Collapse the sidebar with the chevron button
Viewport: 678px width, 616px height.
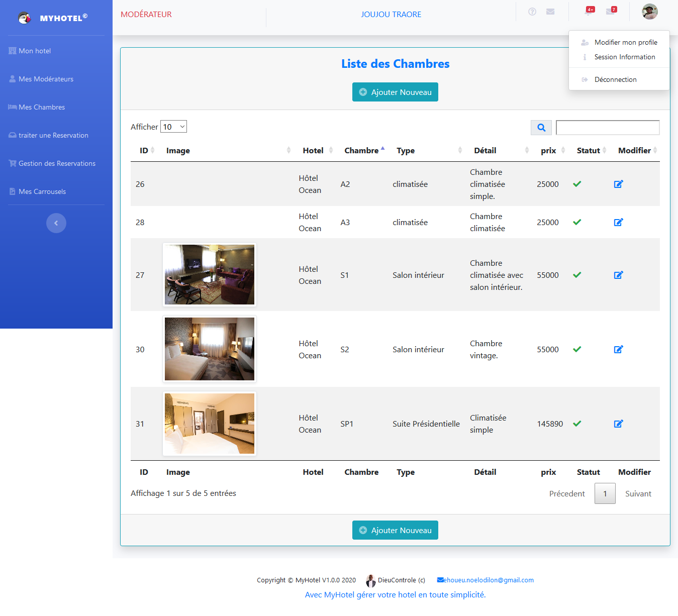click(x=56, y=223)
